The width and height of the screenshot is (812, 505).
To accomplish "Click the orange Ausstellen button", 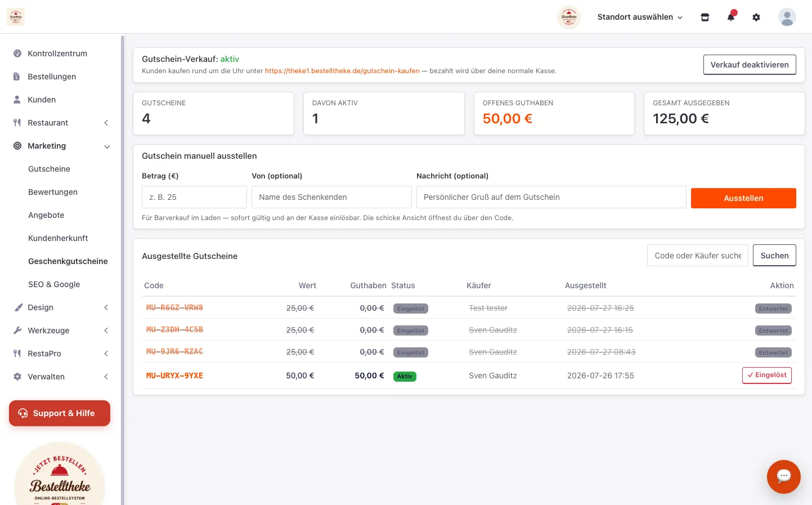I will [743, 198].
